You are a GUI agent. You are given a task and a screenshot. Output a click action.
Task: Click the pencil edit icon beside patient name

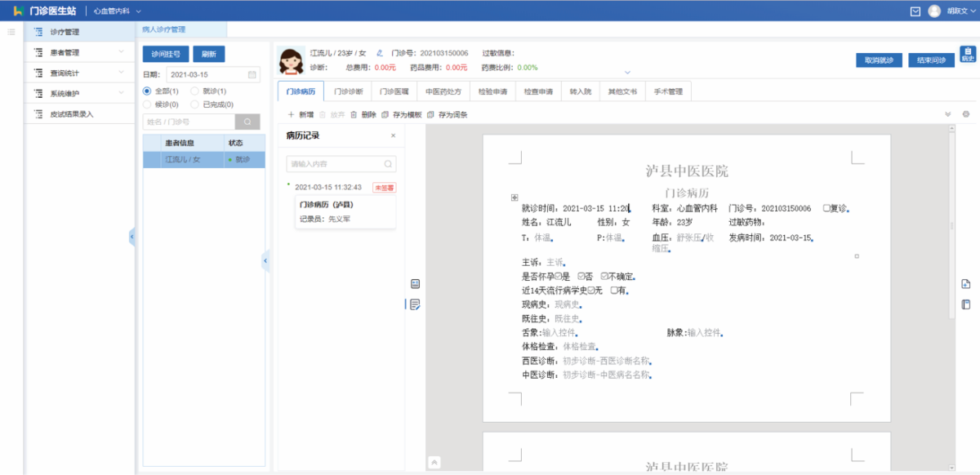click(380, 53)
